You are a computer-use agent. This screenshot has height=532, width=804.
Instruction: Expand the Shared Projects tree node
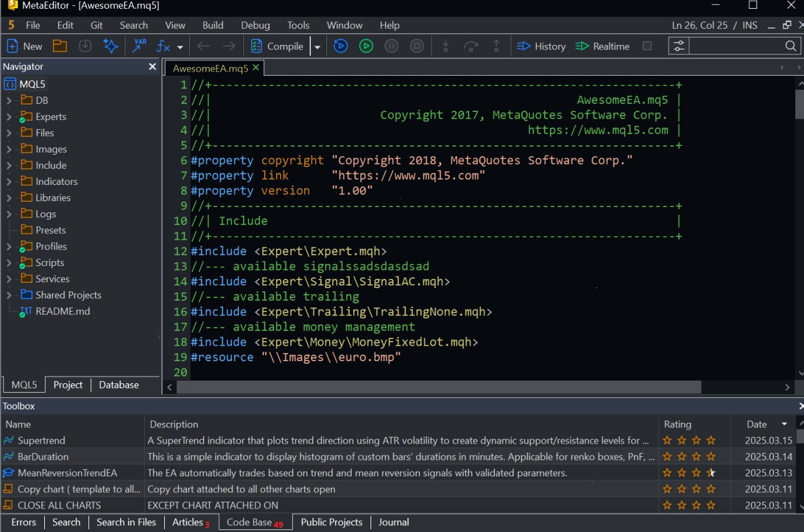9,295
